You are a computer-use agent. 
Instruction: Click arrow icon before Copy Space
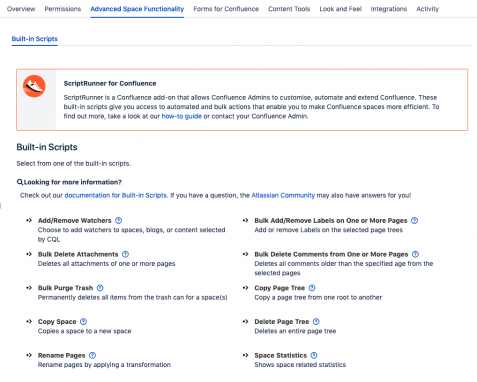(29, 321)
